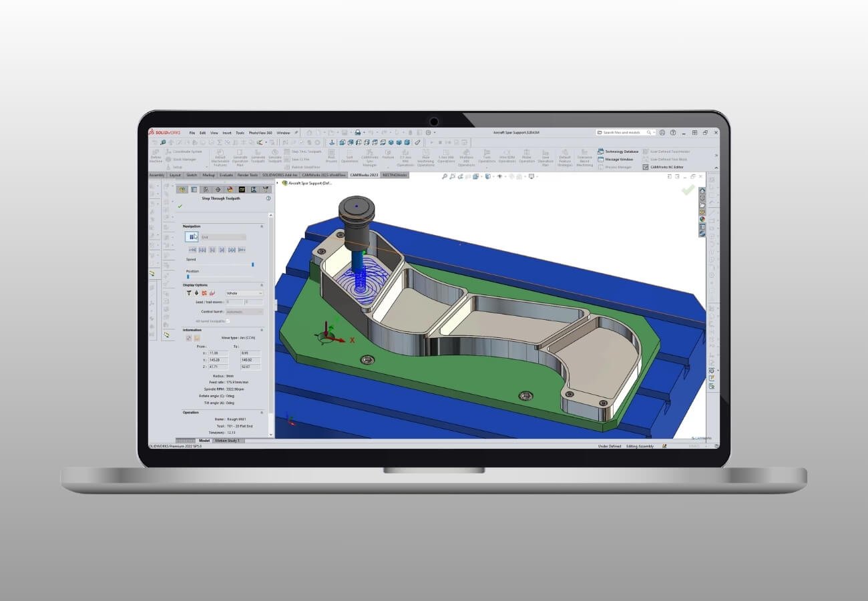Toggle the All turret toolpaths checkbox
The image size is (868, 601).
point(227,320)
